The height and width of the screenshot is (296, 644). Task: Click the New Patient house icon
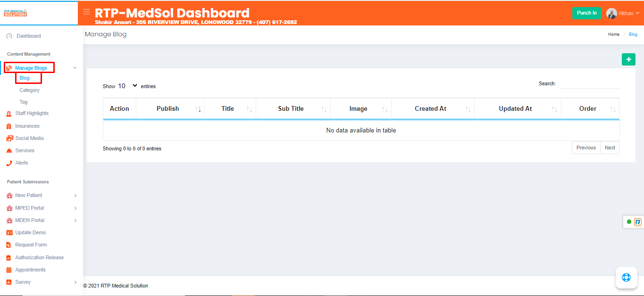[9, 196]
